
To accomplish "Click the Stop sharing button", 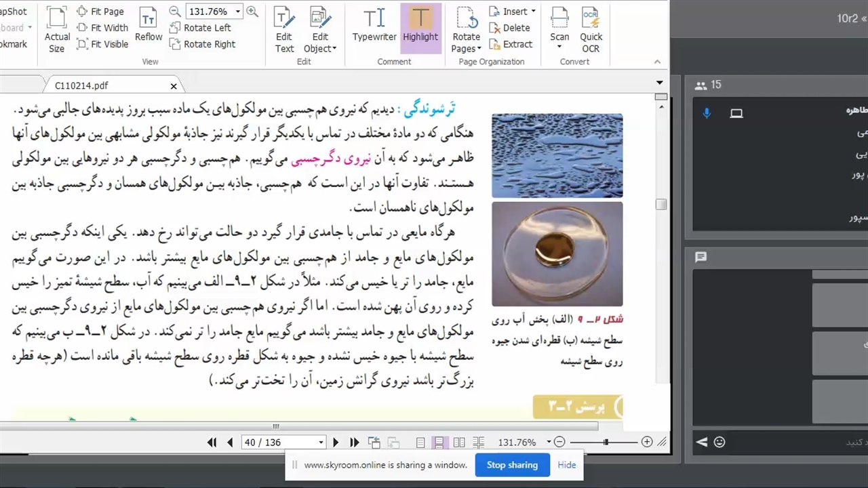I will (x=512, y=465).
